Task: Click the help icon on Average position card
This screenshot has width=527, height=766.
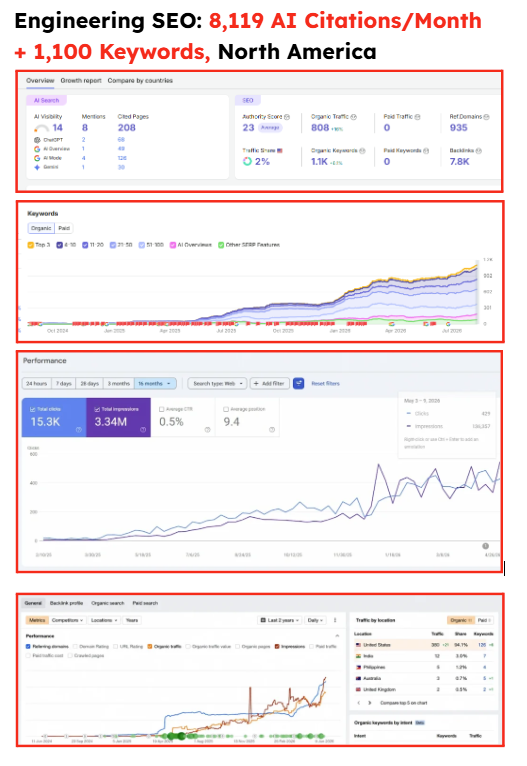Action: coord(272,429)
